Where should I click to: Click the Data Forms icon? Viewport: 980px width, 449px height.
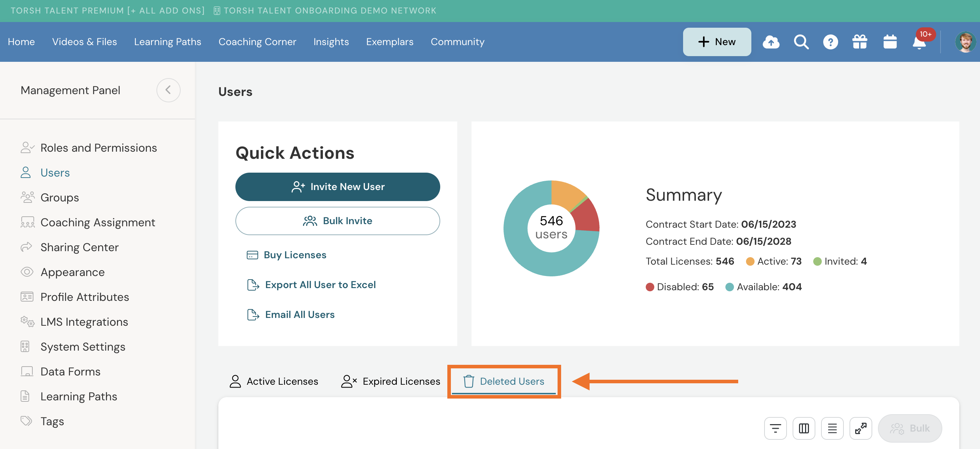pos(27,371)
